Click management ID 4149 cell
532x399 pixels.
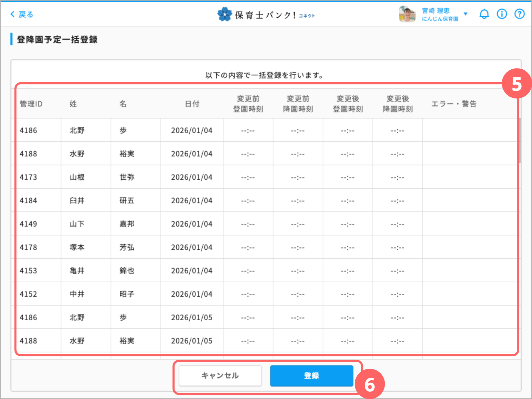tap(29, 224)
